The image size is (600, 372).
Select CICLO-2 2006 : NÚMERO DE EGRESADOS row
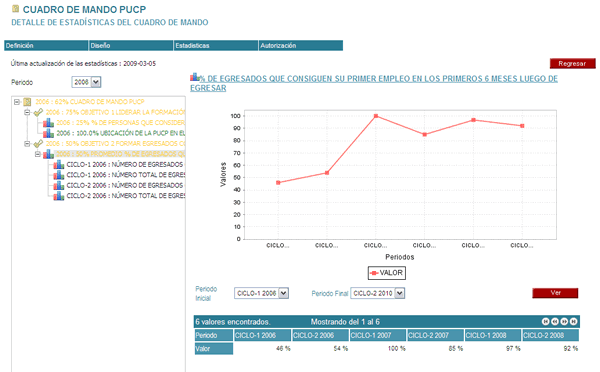click(126, 186)
